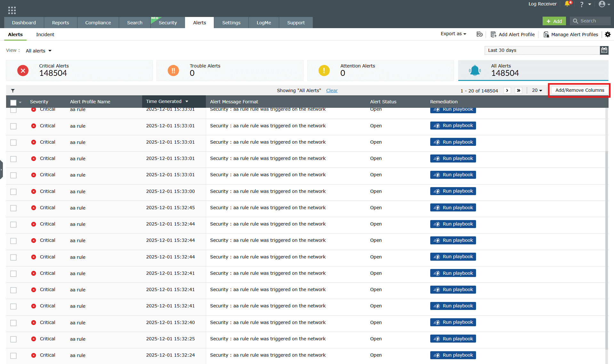The height and width of the screenshot is (364, 614).
Task: Click the Add/Remove Columns button
Action: point(579,90)
